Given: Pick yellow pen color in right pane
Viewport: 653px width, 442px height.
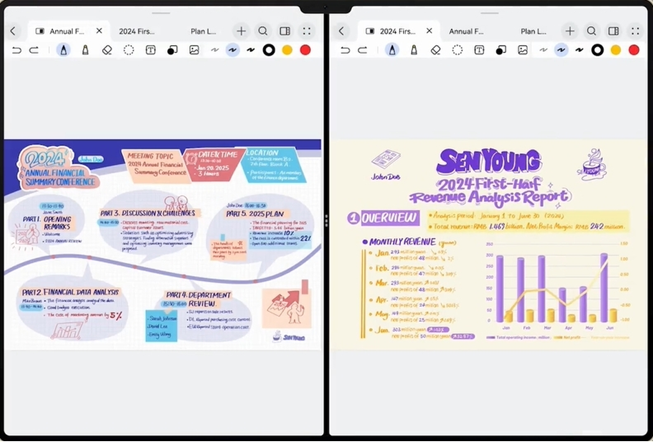Looking at the screenshot, I should pyautogui.click(x=616, y=50).
